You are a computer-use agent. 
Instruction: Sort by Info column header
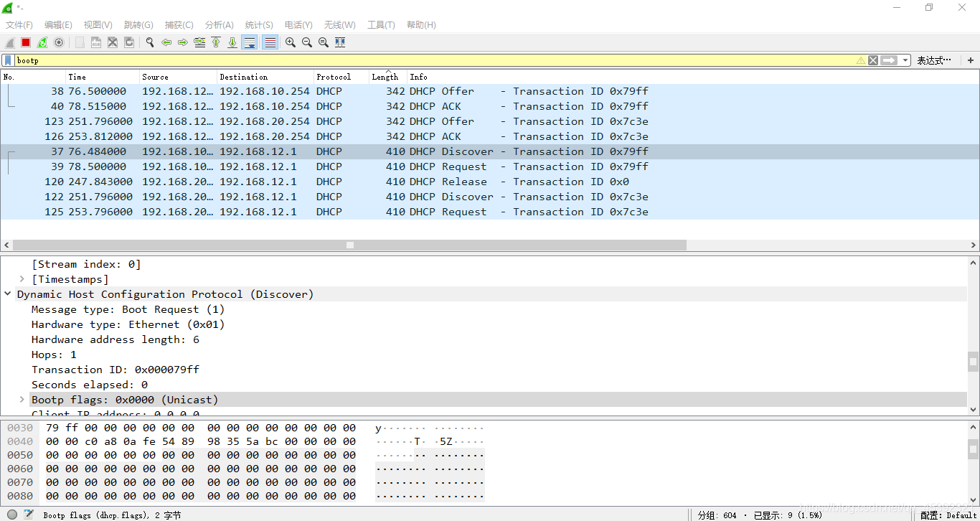(692, 77)
